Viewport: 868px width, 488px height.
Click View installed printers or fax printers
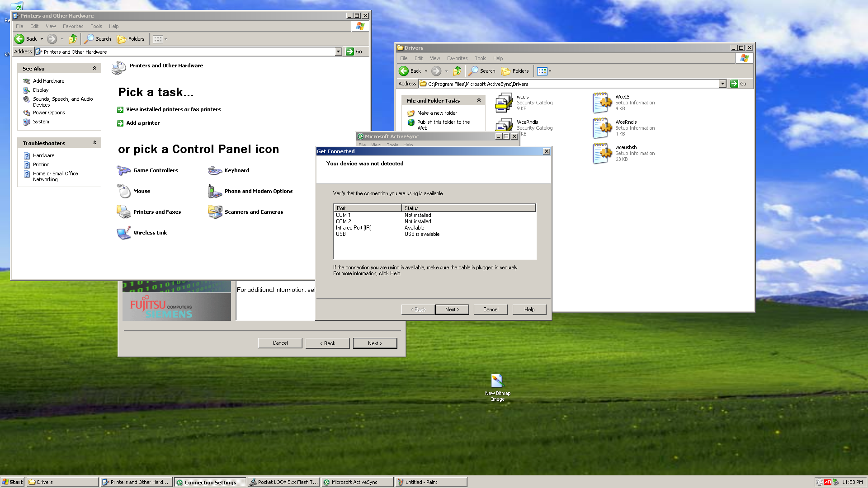(x=173, y=109)
